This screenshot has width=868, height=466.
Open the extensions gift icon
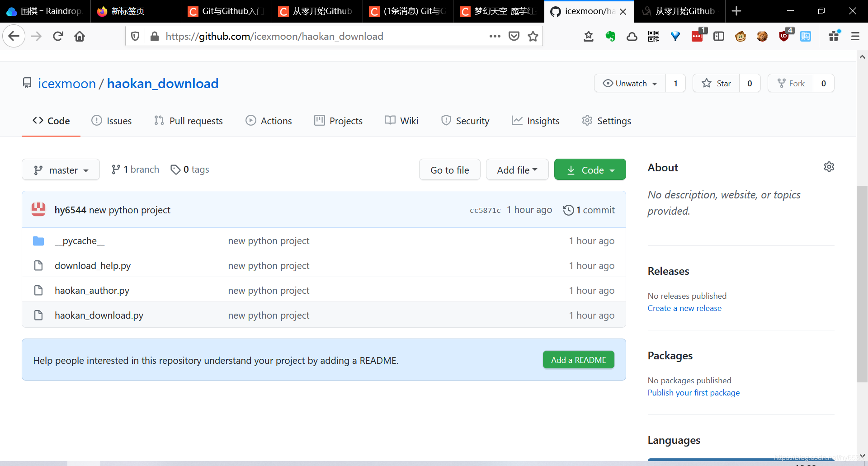[834, 36]
